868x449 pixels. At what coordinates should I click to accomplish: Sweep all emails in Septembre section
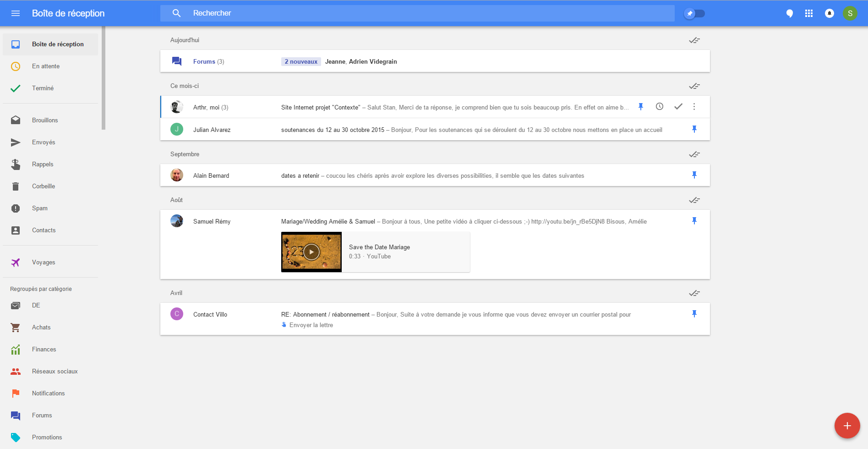point(694,154)
